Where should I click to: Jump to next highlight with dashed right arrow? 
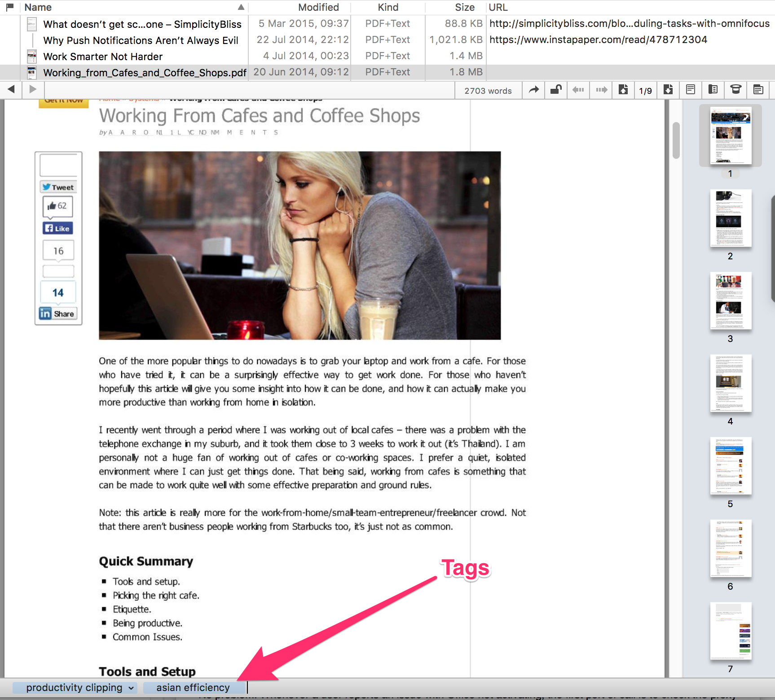(x=601, y=90)
